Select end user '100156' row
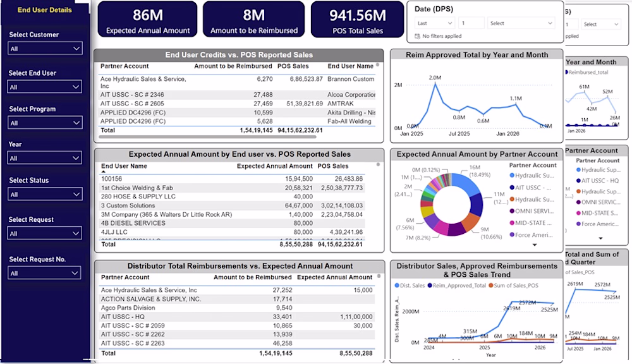 pyautogui.click(x=232, y=179)
